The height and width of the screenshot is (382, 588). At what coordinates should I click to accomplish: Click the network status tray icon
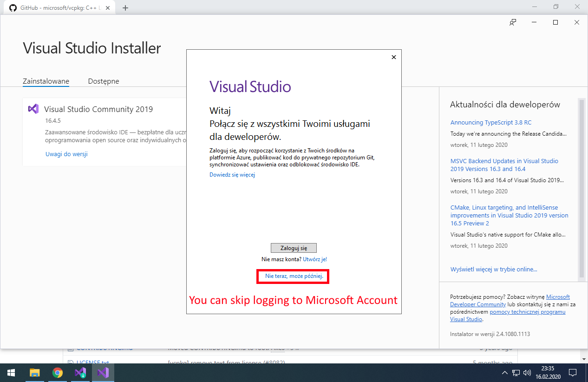point(516,373)
